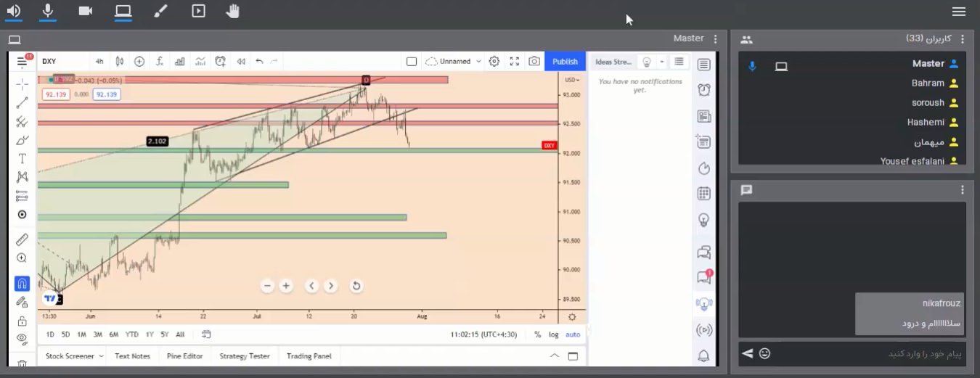980x378 pixels.
Task: Take a chart snapshot with camera icon
Action: pos(534,62)
